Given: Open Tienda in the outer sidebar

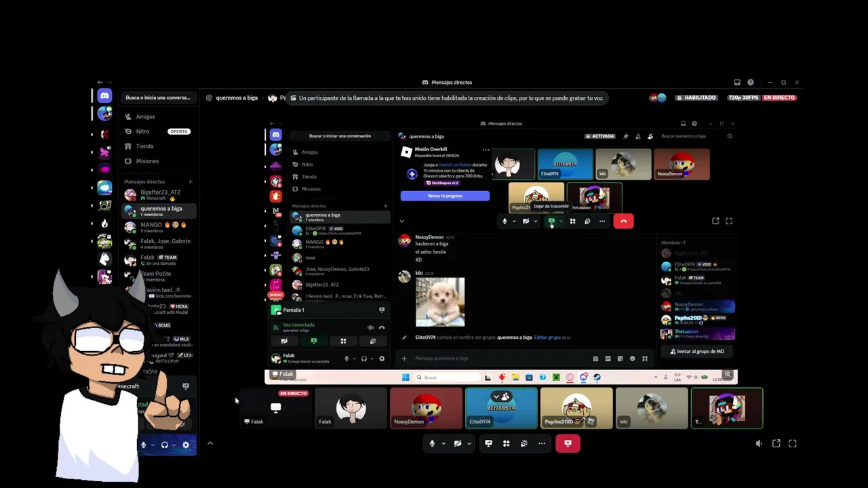Looking at the screenshot, I should coord(160,146).
